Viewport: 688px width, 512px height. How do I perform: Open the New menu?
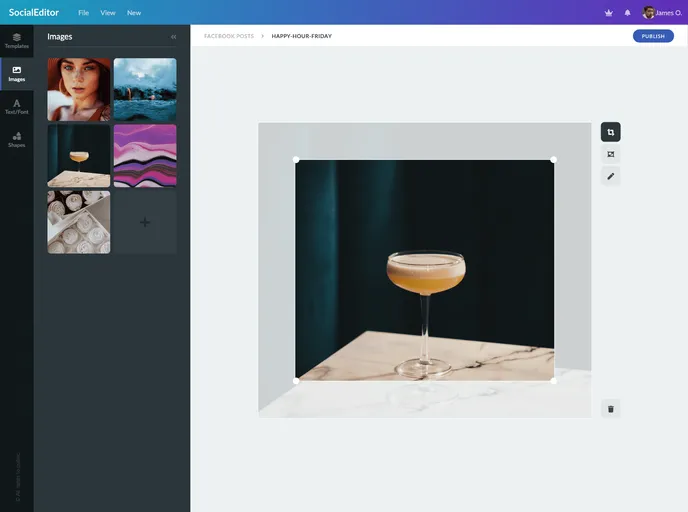click(134, 13)
